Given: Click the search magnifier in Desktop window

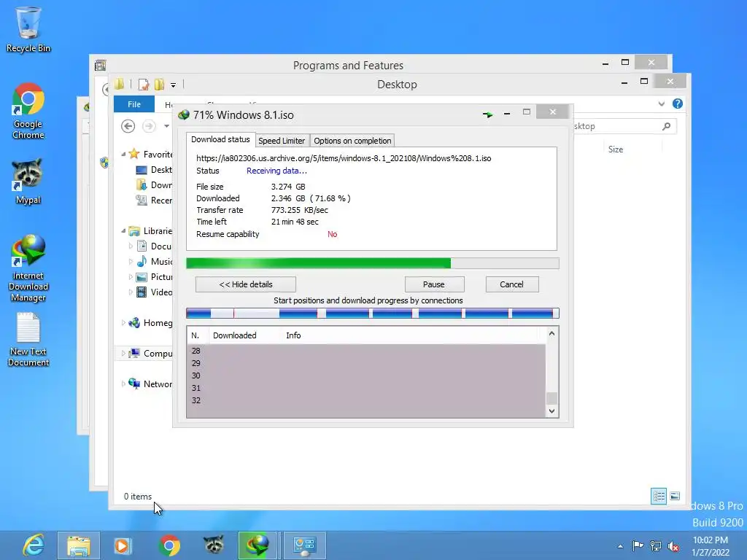Looking at the screenshot, I should (667, 126).
